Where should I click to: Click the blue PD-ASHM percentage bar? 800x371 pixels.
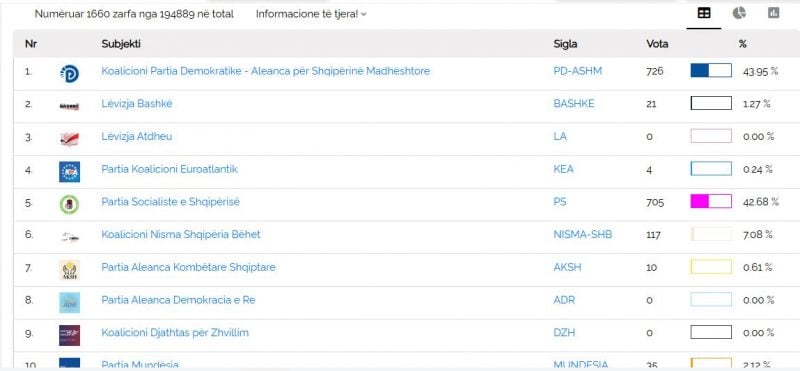coord(711,70)
